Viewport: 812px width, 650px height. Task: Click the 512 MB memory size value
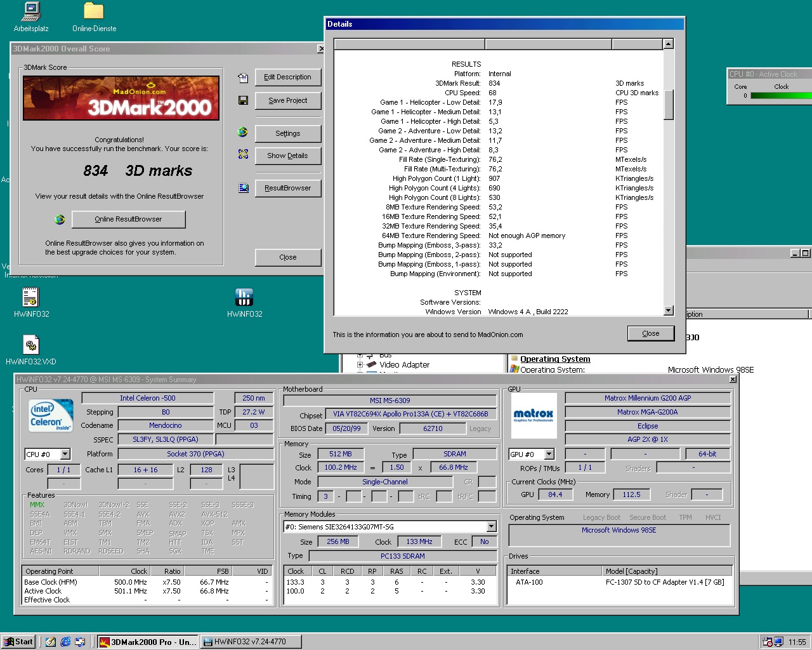341,454
